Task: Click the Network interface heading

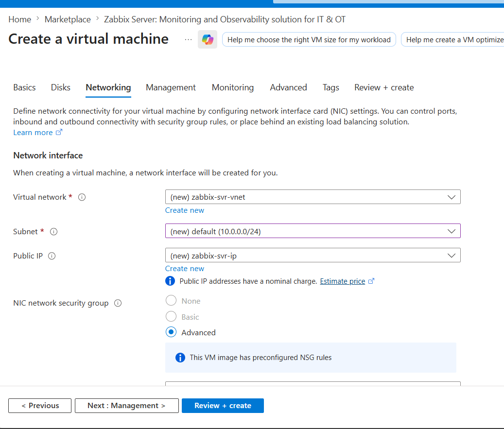Action: pyautogui.click(x=48, y=155)
